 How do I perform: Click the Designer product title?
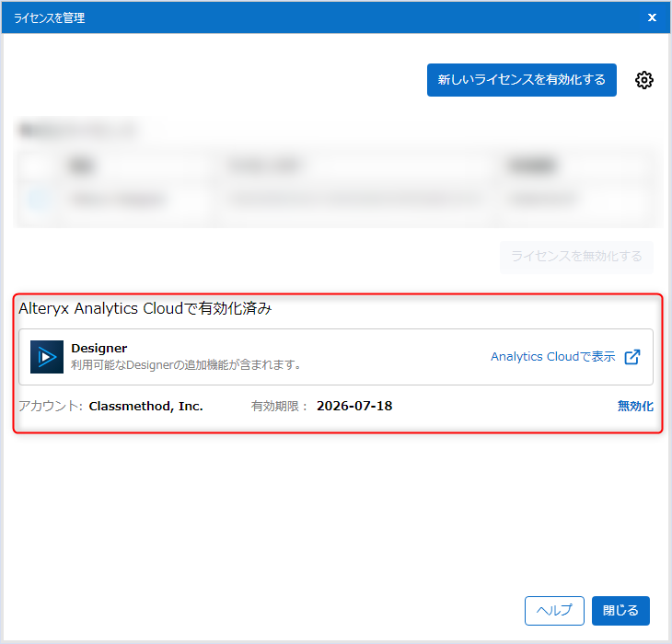[x=99, y=348]
